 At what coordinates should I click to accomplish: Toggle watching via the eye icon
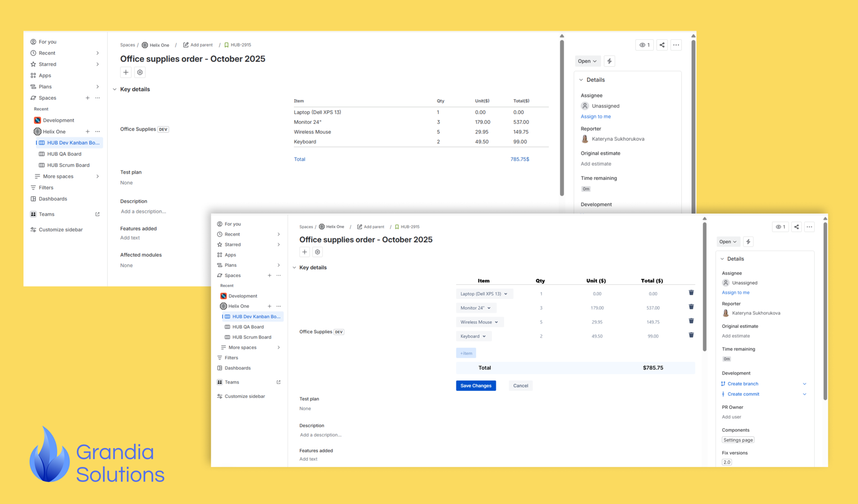780,226
